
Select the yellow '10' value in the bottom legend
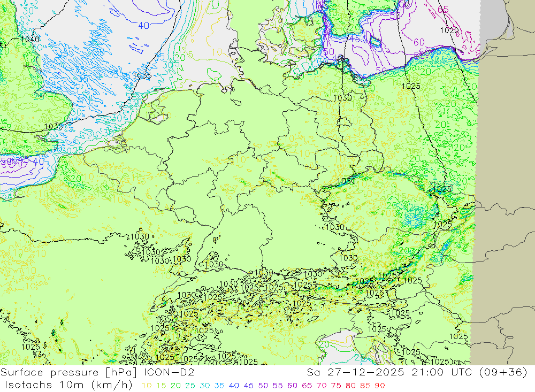[x=147, y=386]
